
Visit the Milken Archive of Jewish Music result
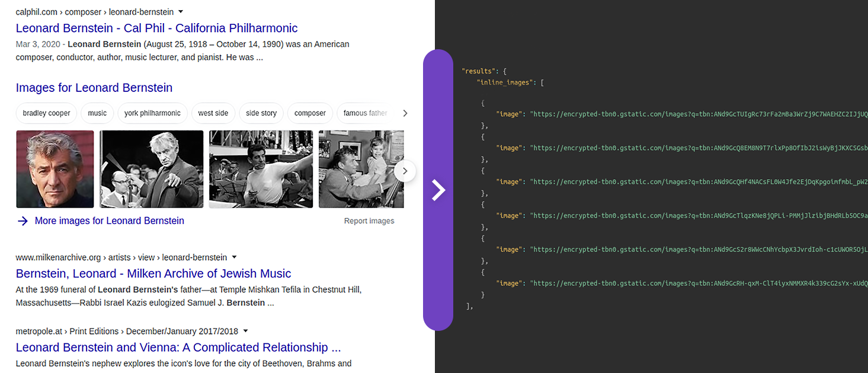(153, 273)
